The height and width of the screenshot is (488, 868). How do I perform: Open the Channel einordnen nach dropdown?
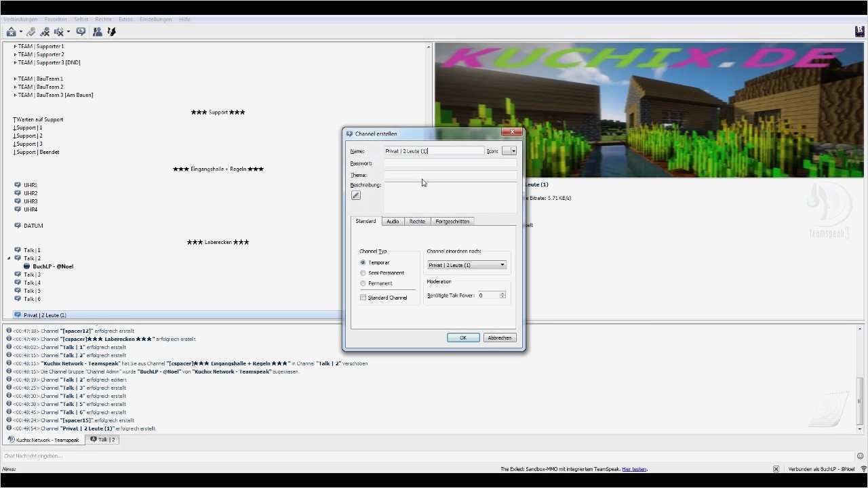(x=467, y=265)
